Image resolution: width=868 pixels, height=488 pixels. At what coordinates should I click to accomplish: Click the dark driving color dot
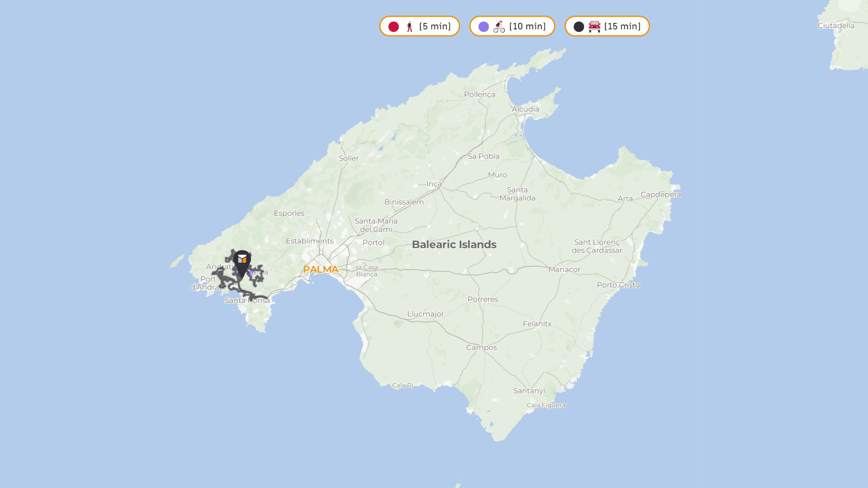tap(579, 27)
